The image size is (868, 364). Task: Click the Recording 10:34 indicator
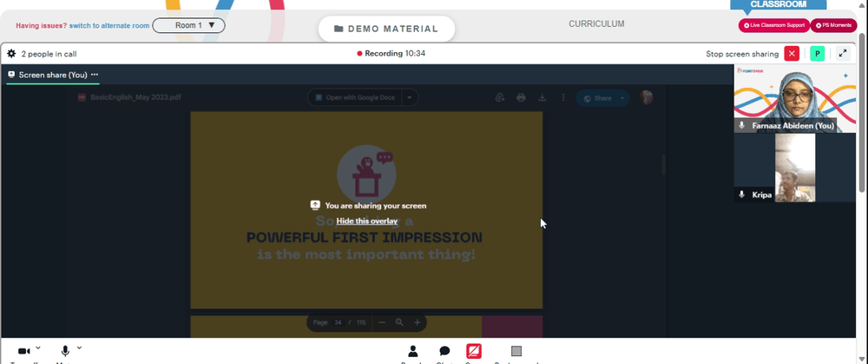click(x=391, y=54)
